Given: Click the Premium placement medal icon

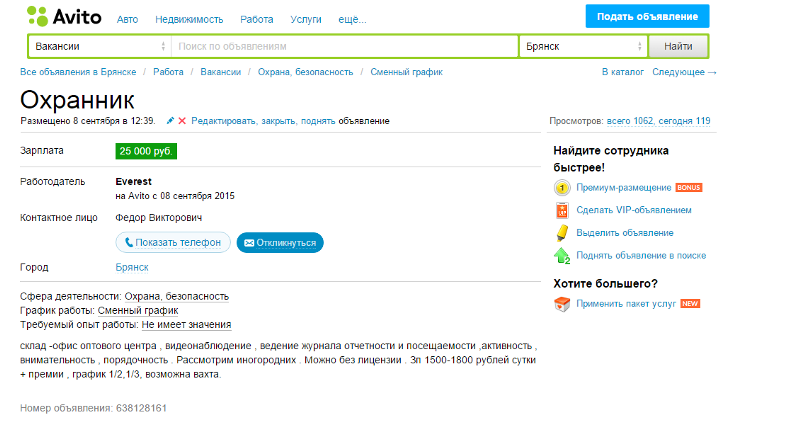Looking at the screenshot, I should point(561,188).
